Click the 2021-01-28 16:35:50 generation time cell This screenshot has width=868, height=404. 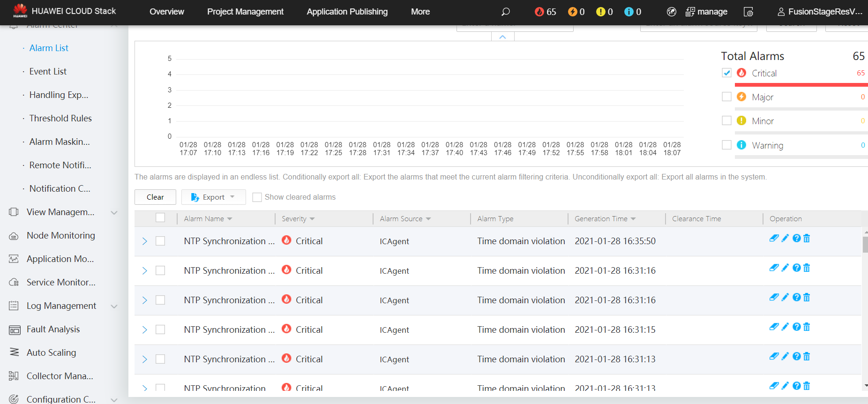[615, 241]
